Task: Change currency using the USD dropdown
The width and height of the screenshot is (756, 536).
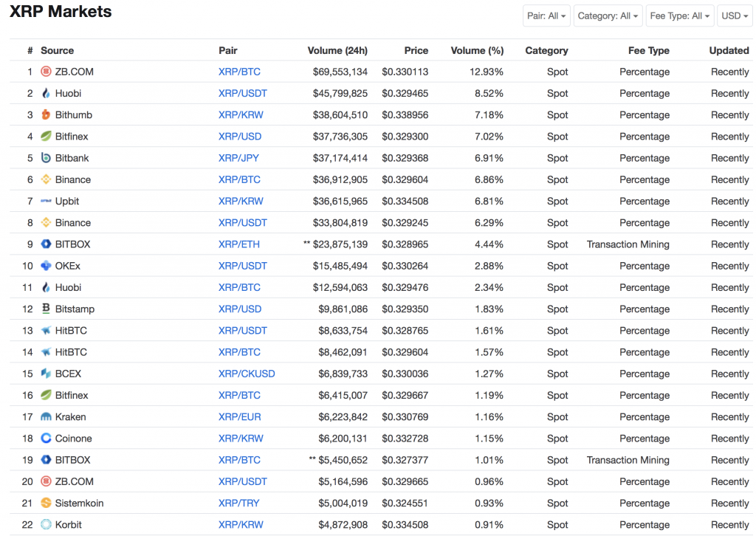Action: [735, 16]
